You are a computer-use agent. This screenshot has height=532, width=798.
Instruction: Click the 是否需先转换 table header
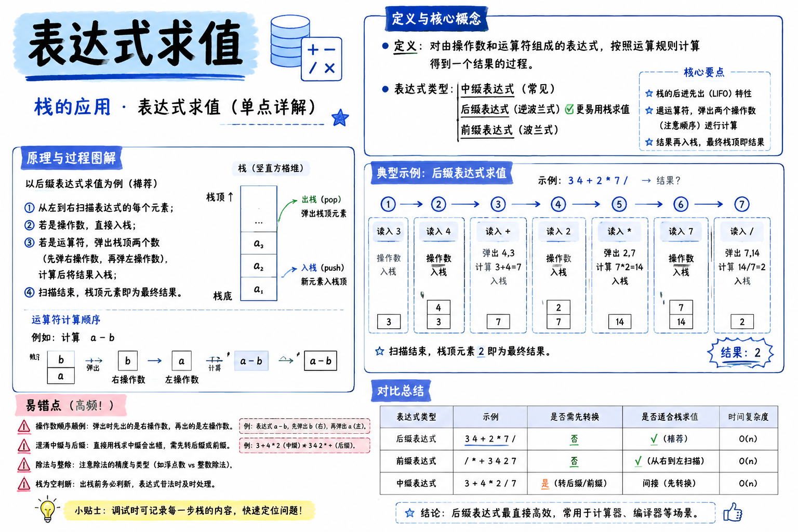pyautogui.click(x=575, y=417)
